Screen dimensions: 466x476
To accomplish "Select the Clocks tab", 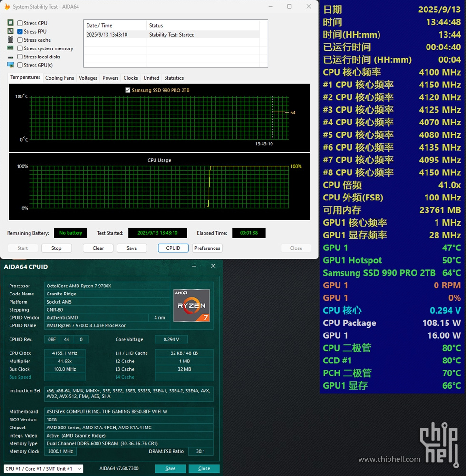I will 131,78.
